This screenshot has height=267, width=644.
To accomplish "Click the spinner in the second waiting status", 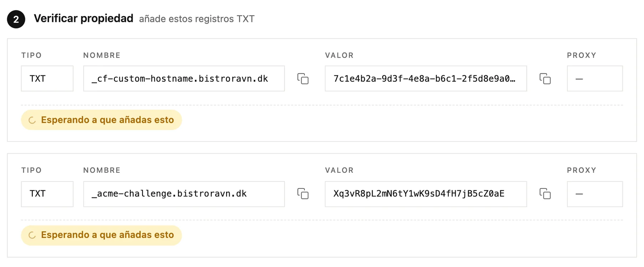I will tap(32, 235).
